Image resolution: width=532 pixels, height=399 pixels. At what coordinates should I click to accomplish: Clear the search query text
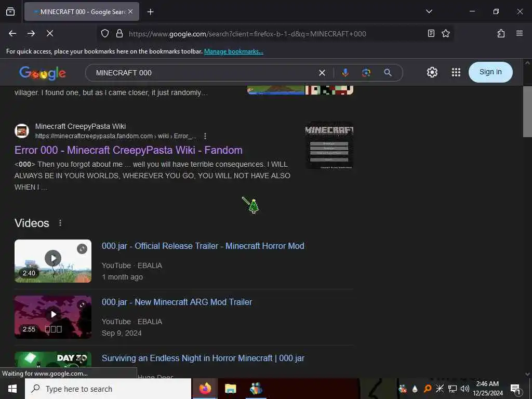tap(322, 73)
